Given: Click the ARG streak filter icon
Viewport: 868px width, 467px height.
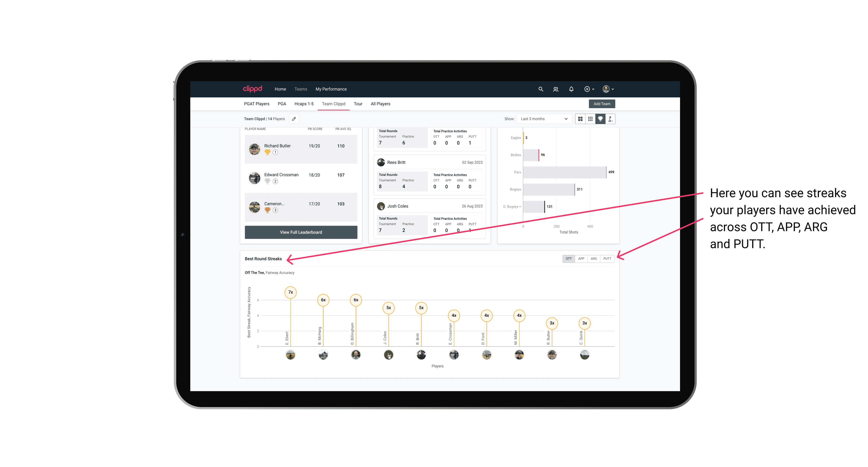Looking at the screenshot, I should click(x=594, y=258).
